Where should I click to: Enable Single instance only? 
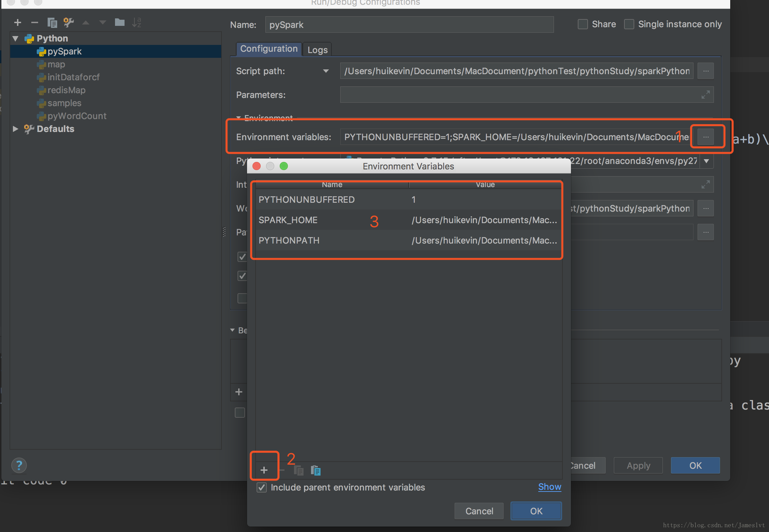point(629,24)
